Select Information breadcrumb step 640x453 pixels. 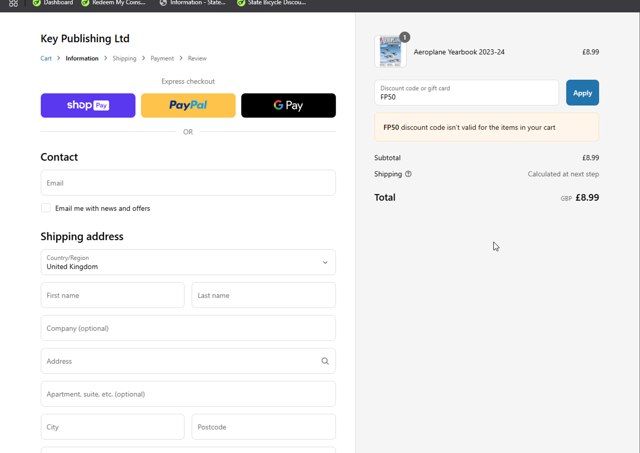82,58
